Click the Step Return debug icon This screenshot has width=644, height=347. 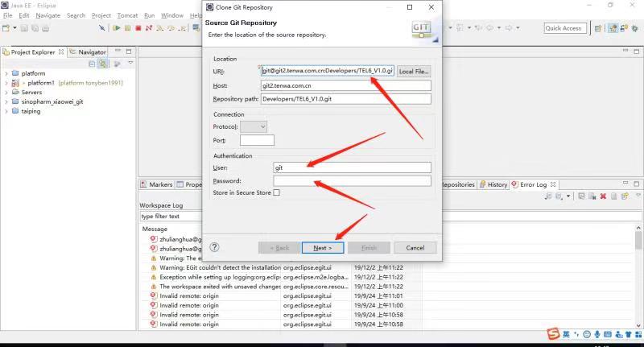182,28
